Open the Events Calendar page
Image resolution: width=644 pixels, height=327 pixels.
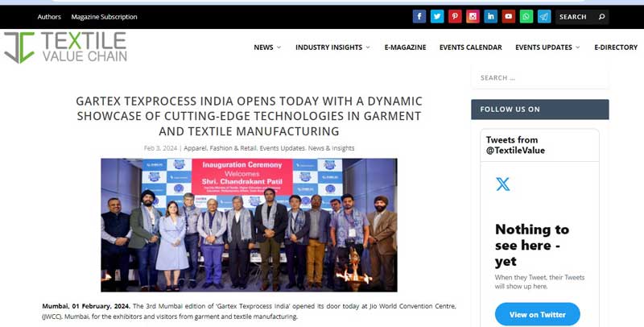[471, 48]
